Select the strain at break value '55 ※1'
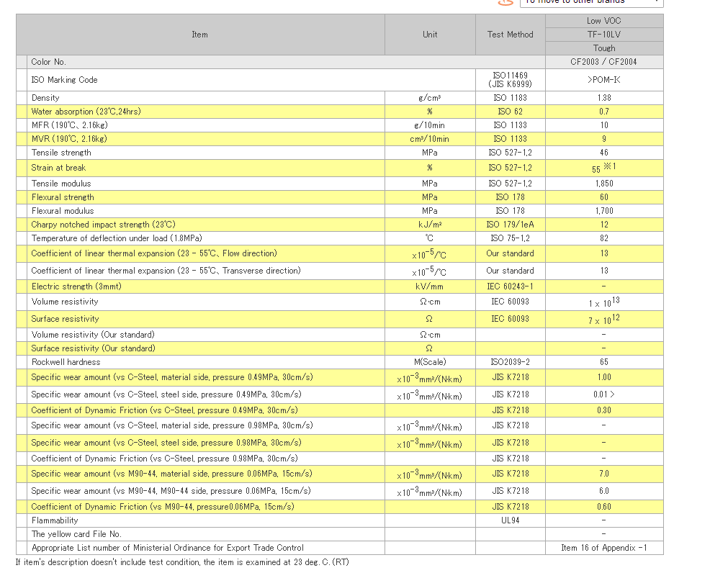The height and width of the screenshot is (573, 728). tap(604, 168)
